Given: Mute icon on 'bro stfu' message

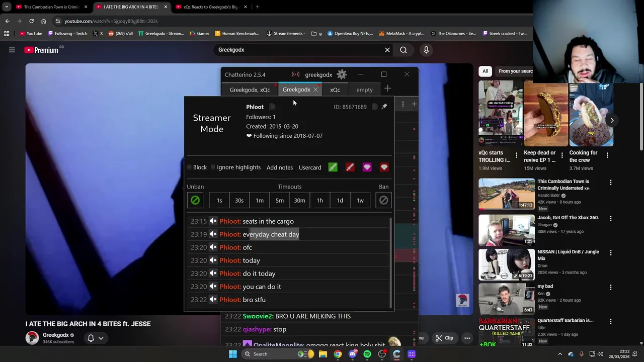Looking at the screenshot, I should tap(213, 300).
